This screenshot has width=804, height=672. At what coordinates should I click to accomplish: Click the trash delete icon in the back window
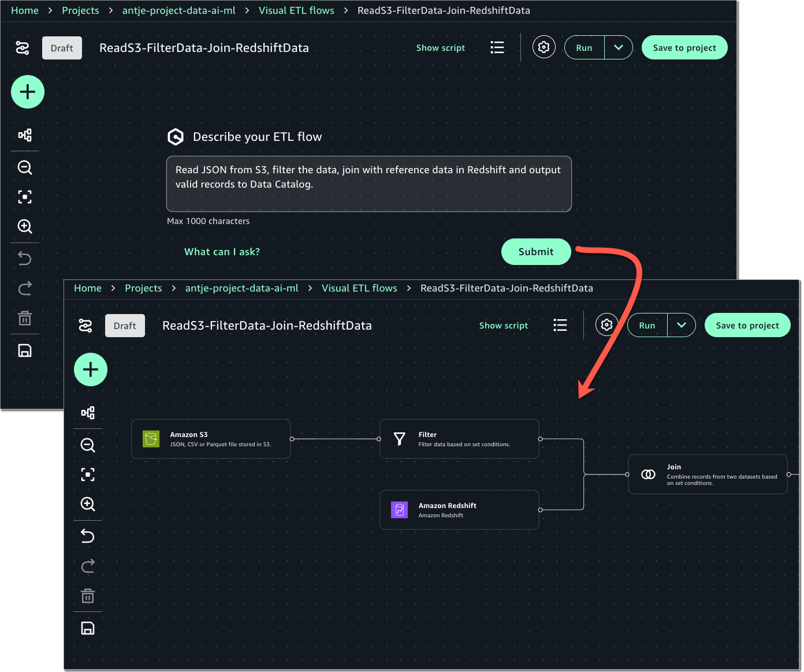coord(25,318)
